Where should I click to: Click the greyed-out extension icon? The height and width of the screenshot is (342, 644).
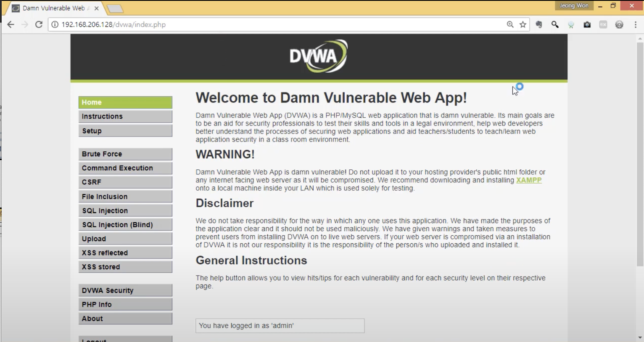coord(603,24)
